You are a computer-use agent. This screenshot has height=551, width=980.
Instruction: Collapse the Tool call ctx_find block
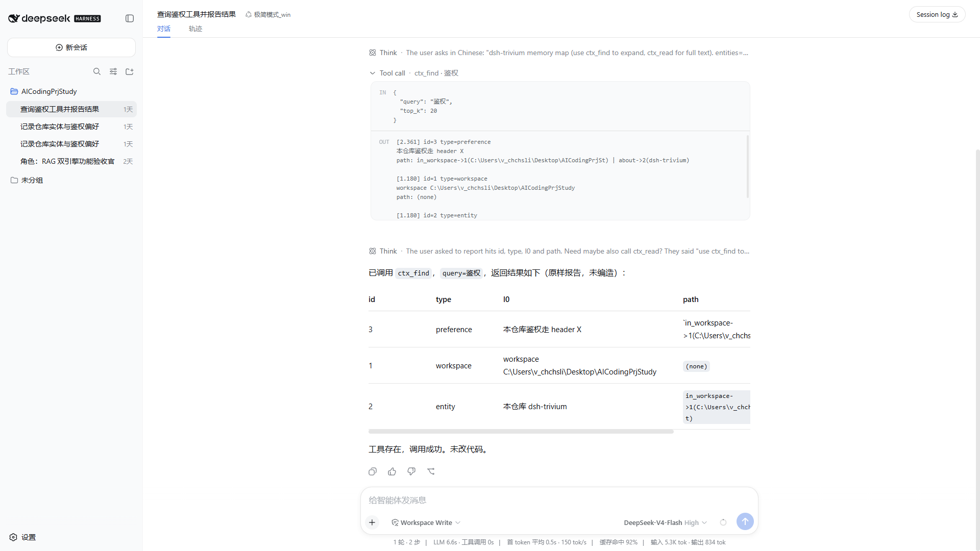[x=414, y=73]
